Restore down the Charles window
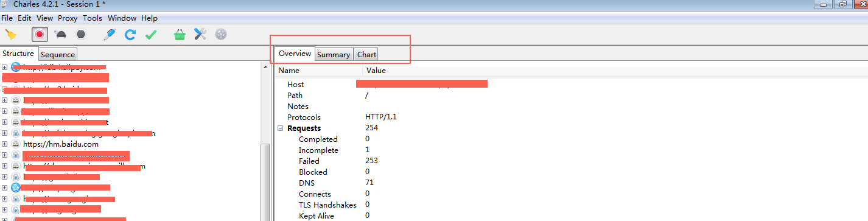The width and height of the screenshot is (868, 221). pos(842,4)
